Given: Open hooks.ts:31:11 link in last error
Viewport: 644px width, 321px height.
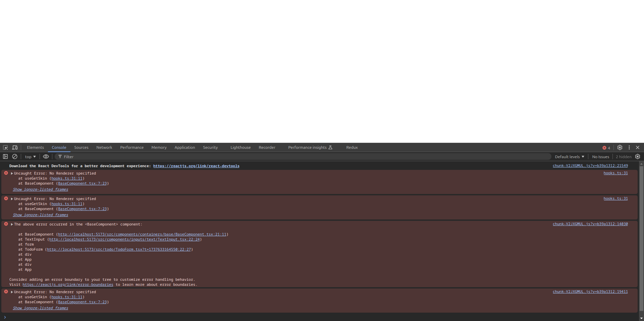Looking at the screenshot, I should pos(67,297).
